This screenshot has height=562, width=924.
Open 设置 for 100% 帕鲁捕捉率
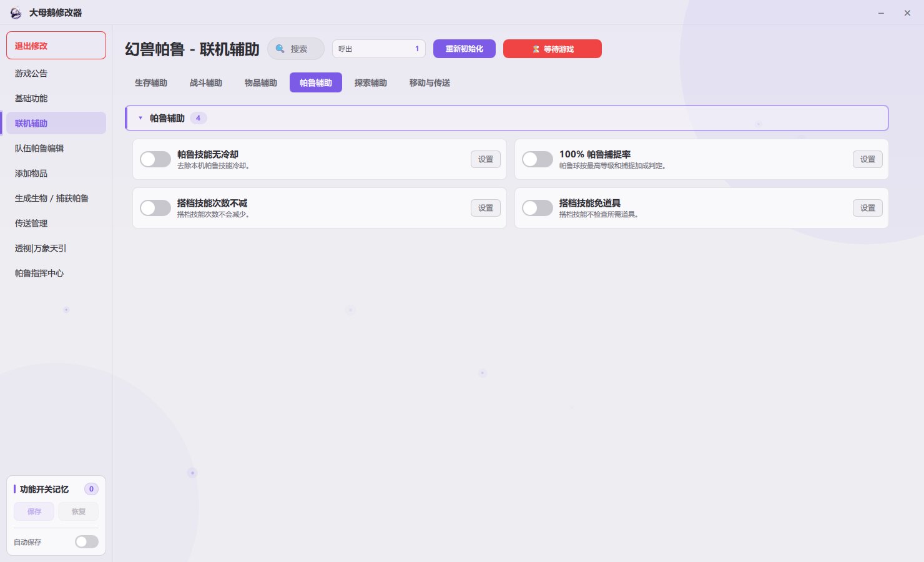point(868,159)
